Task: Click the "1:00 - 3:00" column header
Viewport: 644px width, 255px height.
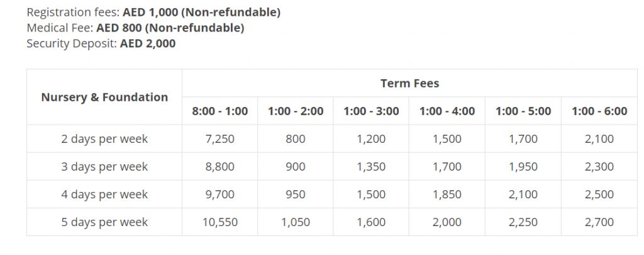Action: point(371,111)
